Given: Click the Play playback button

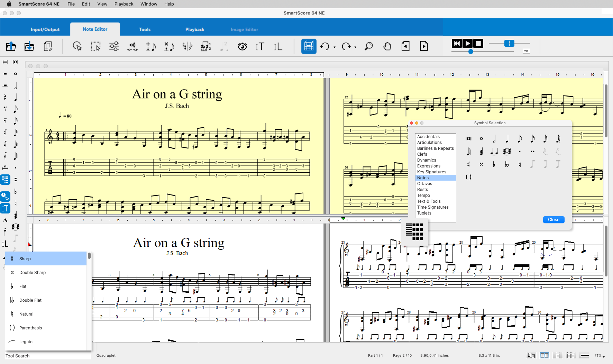Looking at the screenshot, I should click(467, 43).
